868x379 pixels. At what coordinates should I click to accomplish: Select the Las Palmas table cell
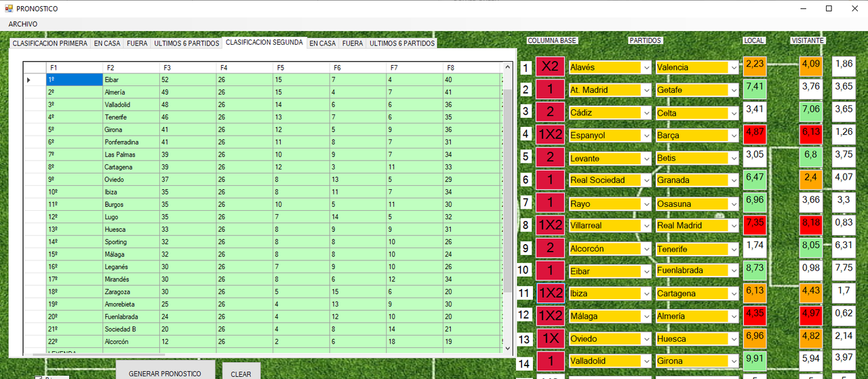click(x=132, y=155)
